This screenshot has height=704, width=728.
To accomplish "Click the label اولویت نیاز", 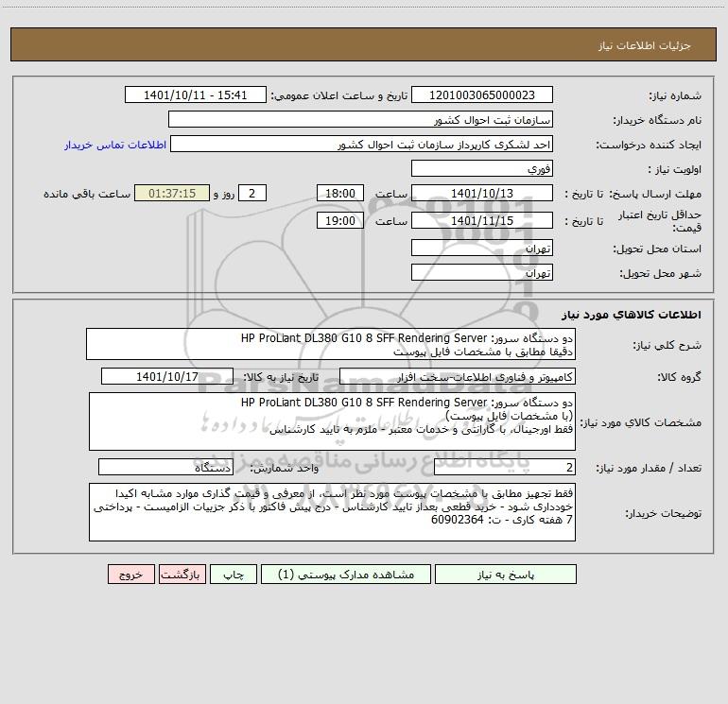I will point(675,170).
